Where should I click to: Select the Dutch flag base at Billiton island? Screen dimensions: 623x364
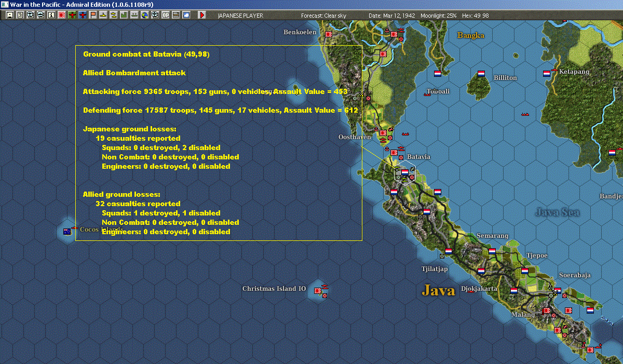click(x=481, y=74)
